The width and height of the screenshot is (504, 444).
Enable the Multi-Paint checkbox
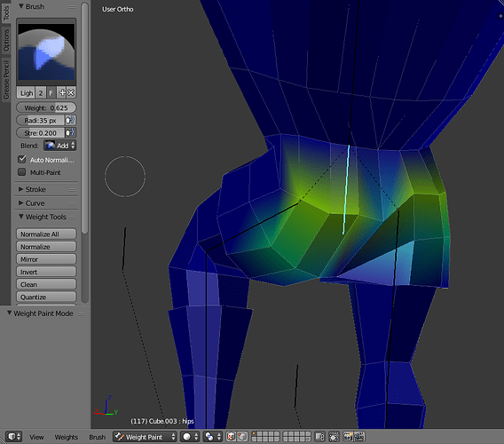22,172
